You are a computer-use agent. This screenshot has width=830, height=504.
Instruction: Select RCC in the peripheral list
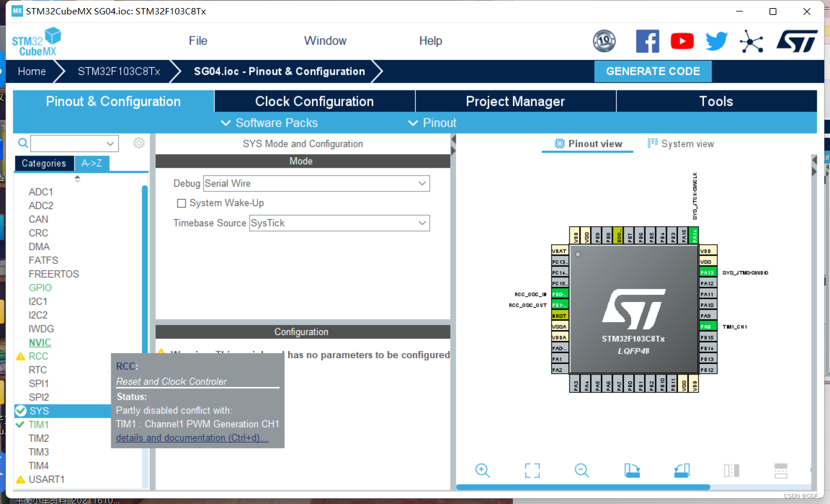39,356
